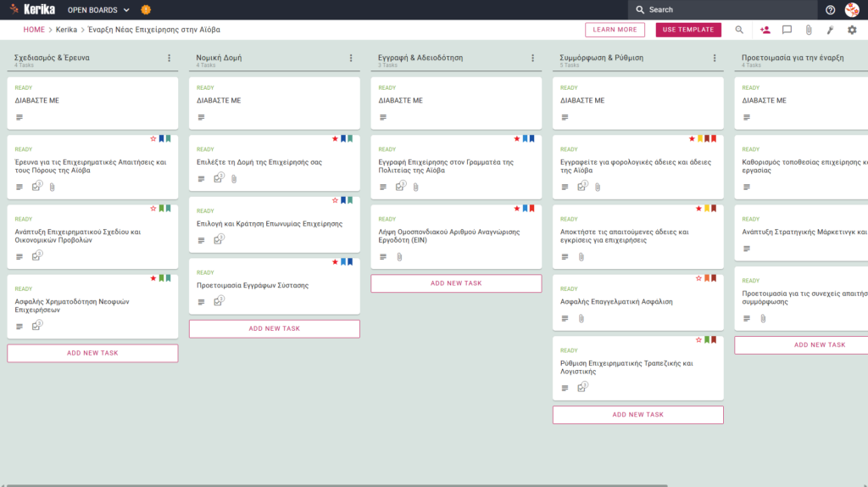Click the orange notification badge icon
The width and height of the screenshot is (868, 487).
146,9
